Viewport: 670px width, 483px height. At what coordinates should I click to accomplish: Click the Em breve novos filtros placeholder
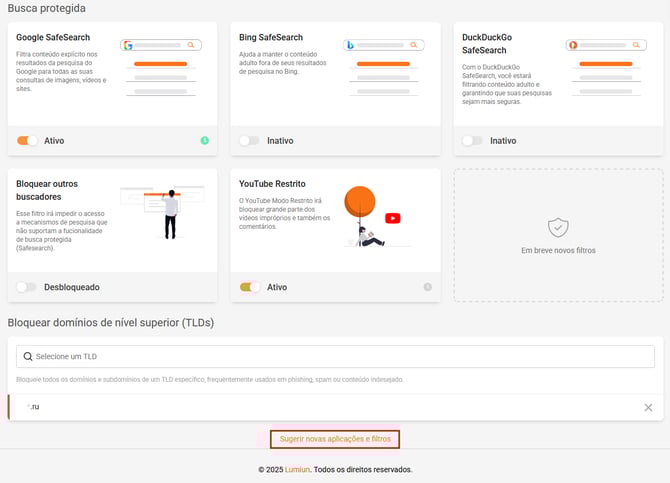pyautogui.click(x=558, y=235)
